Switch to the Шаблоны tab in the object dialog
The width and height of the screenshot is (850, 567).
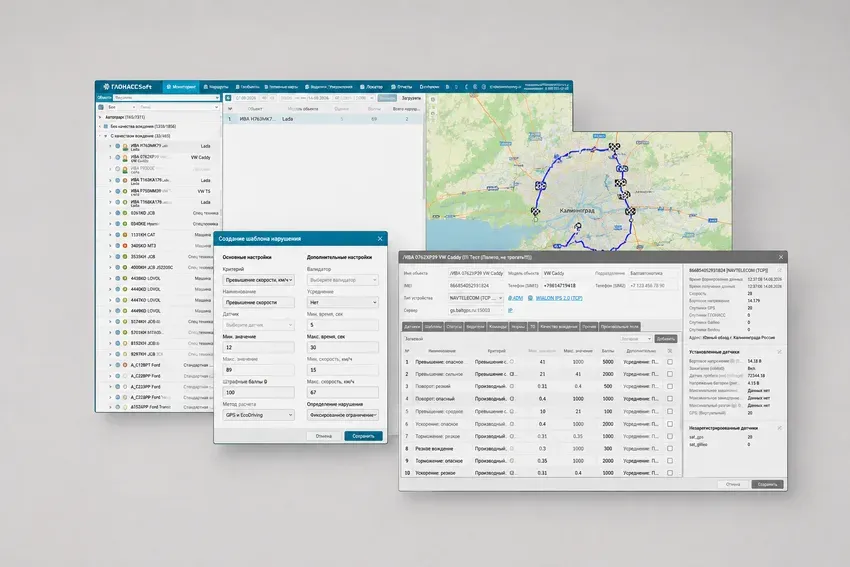433,326
